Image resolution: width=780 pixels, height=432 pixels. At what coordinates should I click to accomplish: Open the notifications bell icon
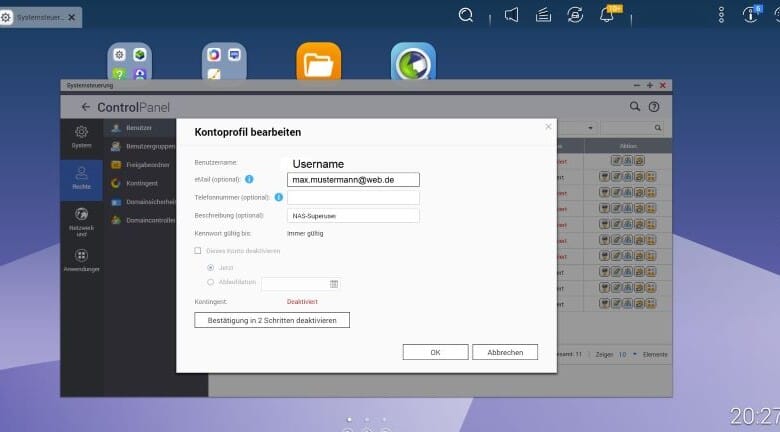point(606,14)
